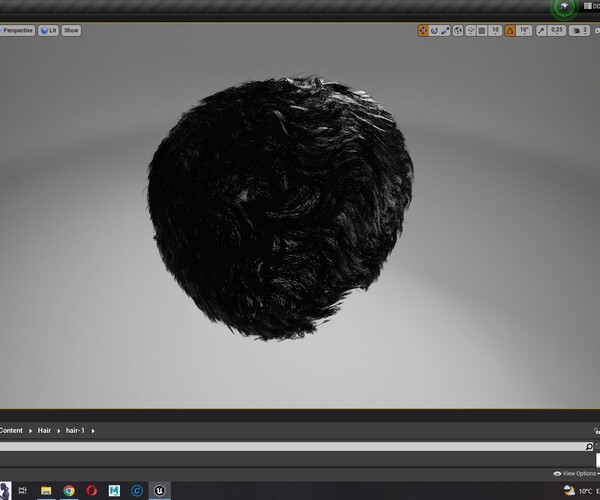This screenshot has height=500, width=600.
Task: Open the blue C app in taskbar
Action: (x=137, y=490)
